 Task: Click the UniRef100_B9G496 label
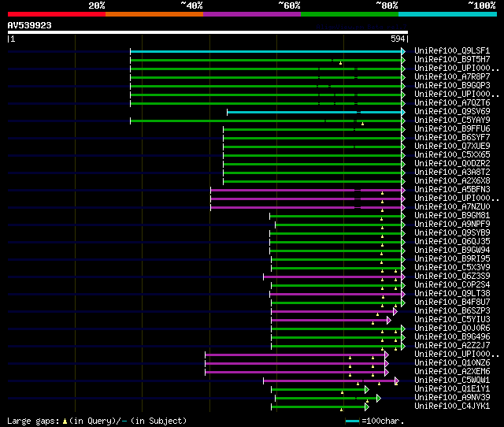(x=452, y=337)
